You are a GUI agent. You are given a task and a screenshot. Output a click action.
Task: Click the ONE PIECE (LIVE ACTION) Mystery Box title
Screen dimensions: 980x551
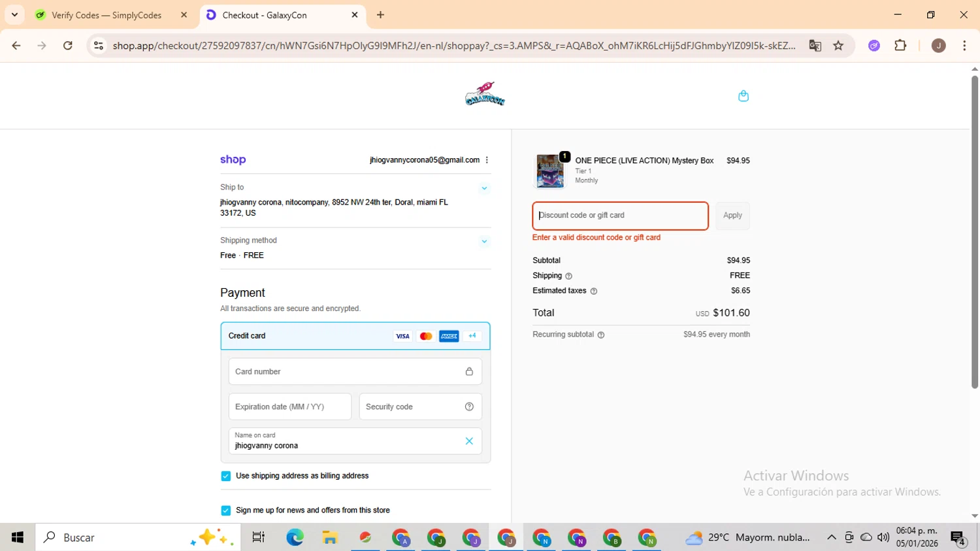click(x=644, y=161)
